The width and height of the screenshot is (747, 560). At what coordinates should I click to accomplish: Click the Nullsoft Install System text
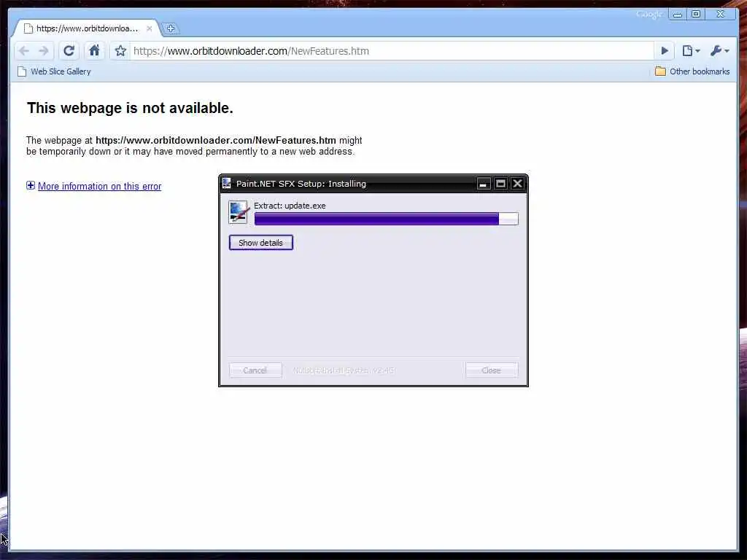pyautogui.click(x=344, y=370)
